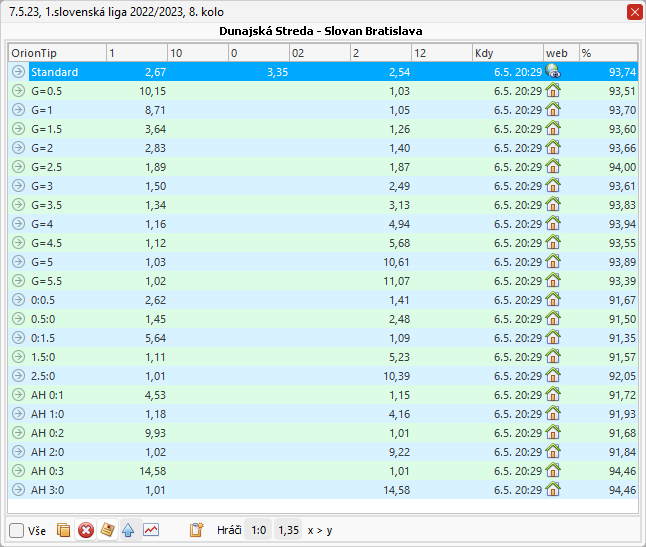
Task: Click the house icon on 0:0.5 row
Action: pyautogui.click(x=553, y=299)
